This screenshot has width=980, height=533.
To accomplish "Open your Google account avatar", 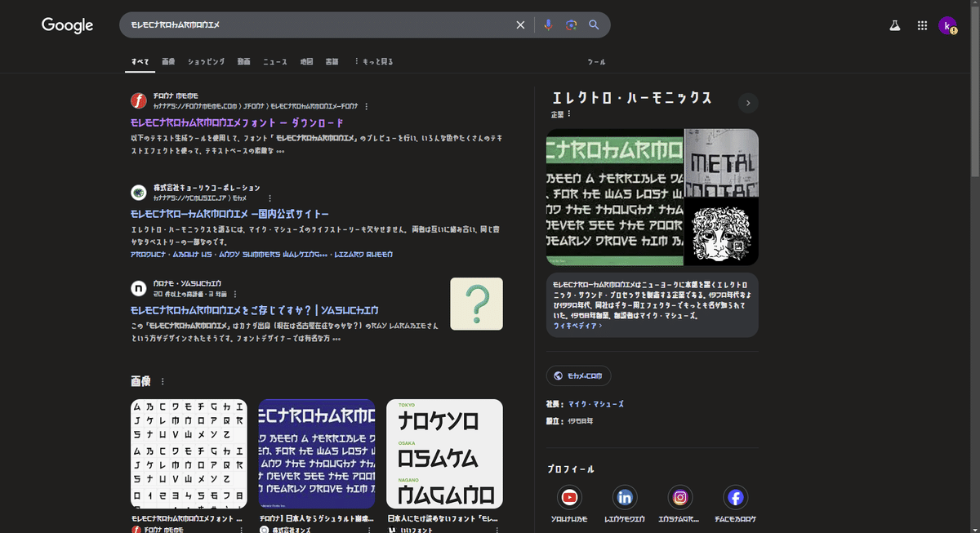I will (x=949, y=25).
